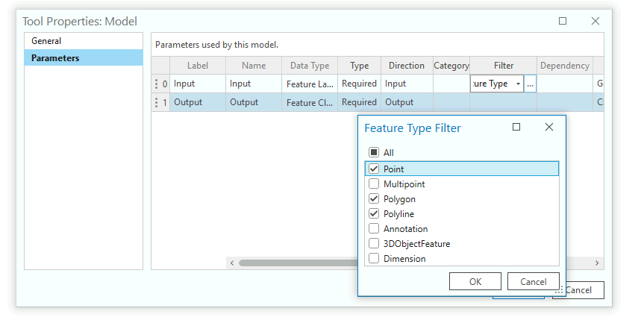Screen dimensions: 644x323
Task: Click the drag handle for row 0
Action: click(156, 84)
